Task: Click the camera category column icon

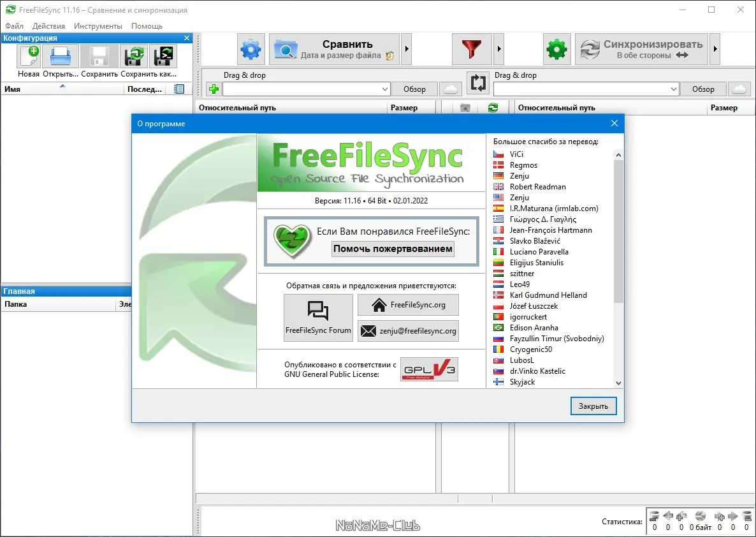Action: (465, 108)
